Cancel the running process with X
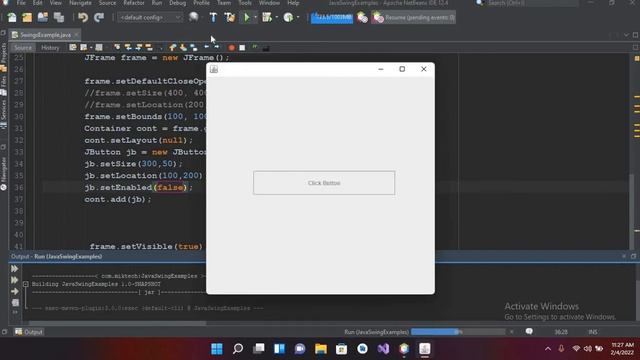Screen dimensions: 640x360 [511, 332]
